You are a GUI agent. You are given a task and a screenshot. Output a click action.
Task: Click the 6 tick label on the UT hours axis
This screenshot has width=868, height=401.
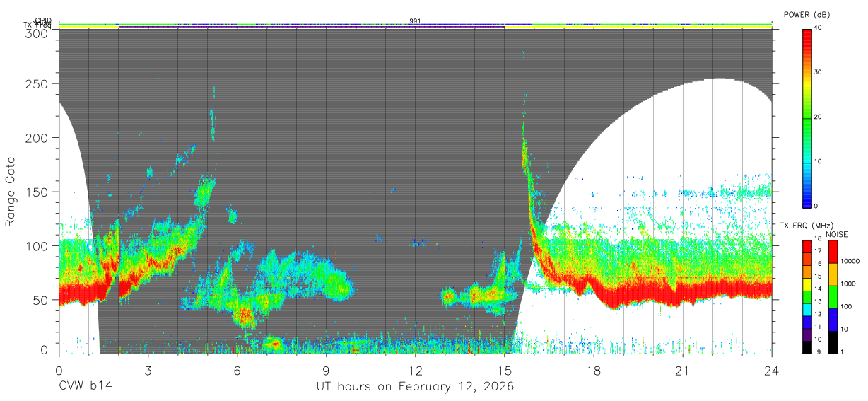click(237, 370)
